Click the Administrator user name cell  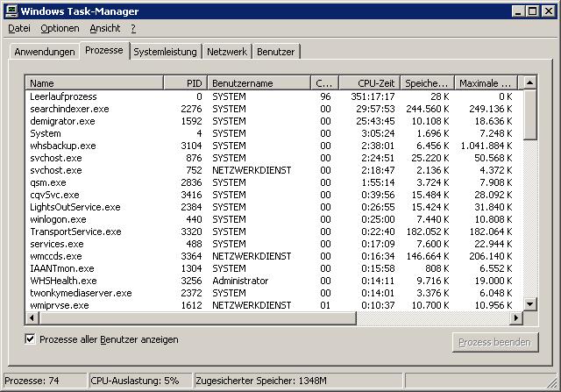[240, 281]
